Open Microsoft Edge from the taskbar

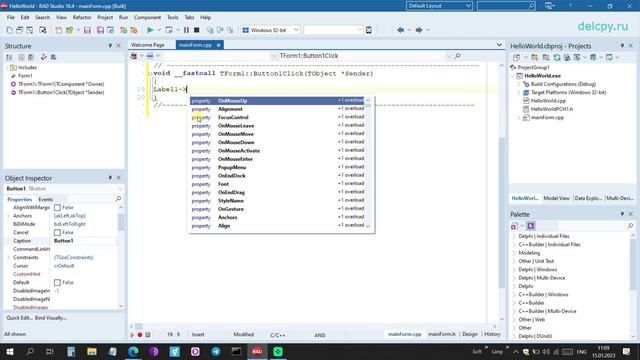pyautogui.click(x=133, y=351)
